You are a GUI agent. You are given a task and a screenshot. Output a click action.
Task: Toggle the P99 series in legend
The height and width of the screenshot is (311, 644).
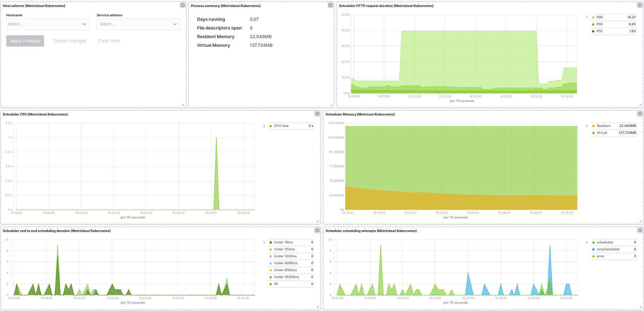point(599,17)
